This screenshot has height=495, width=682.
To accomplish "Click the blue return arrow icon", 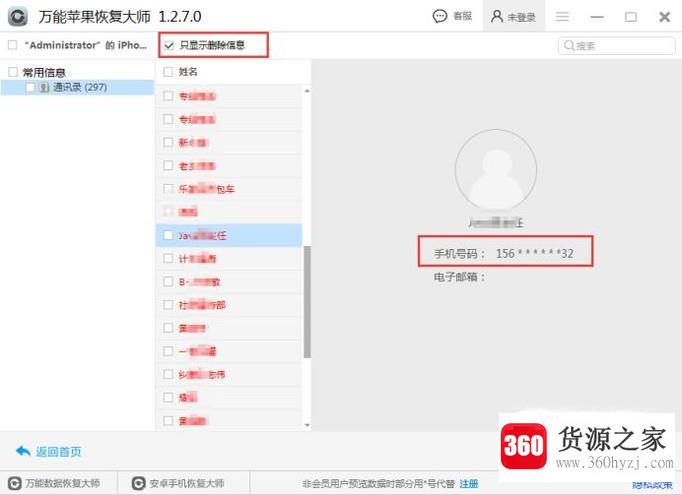I will point(23,451).
